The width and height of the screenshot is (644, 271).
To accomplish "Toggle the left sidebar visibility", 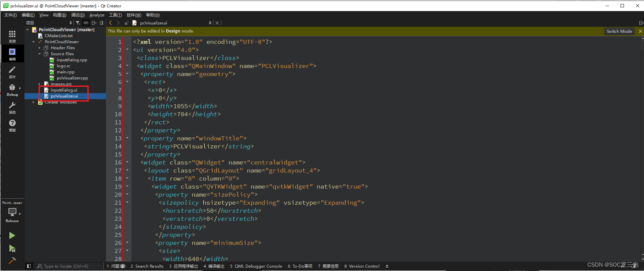I will (29, 266).
